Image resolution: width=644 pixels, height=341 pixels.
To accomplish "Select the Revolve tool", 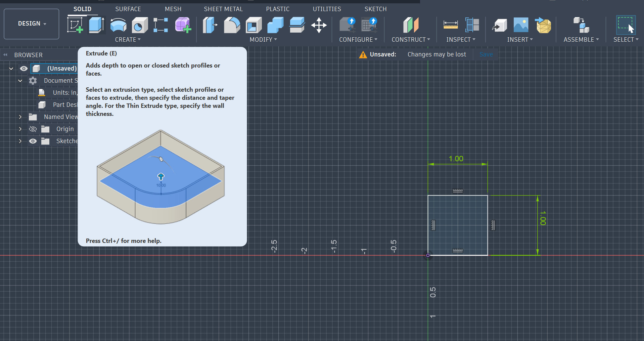I will coord(118,25).
